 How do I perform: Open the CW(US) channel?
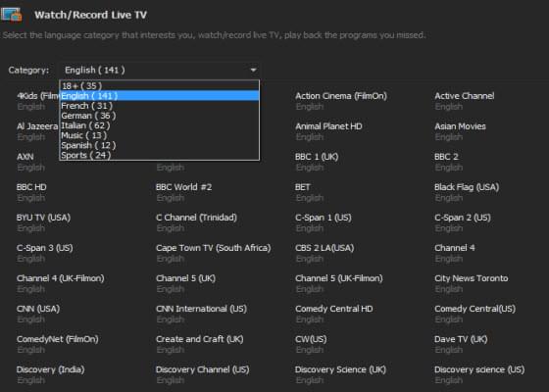tap(311, 339)
